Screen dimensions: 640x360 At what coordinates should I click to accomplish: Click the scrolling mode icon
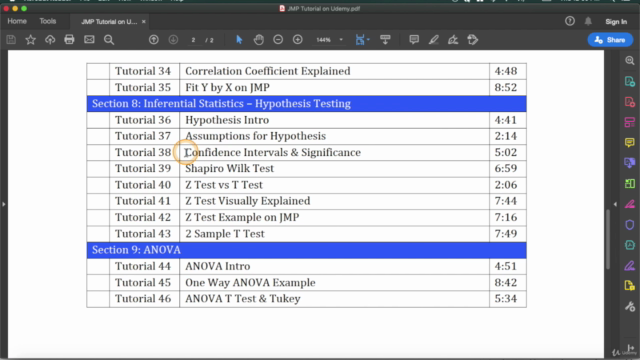385,40
